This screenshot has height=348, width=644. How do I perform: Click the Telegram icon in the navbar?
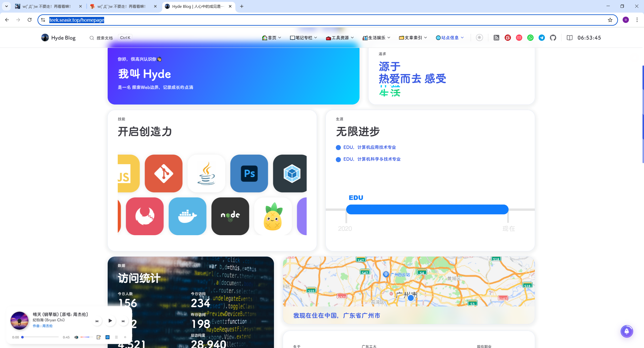[x=542, y=38]
